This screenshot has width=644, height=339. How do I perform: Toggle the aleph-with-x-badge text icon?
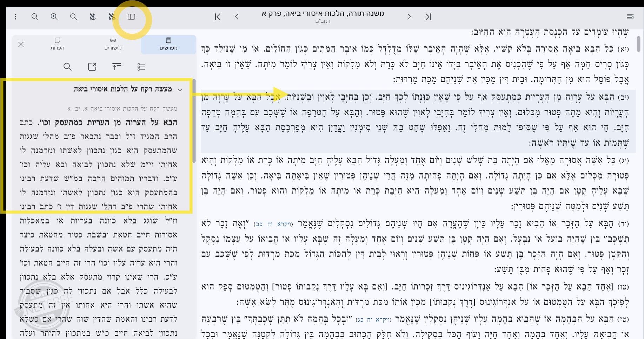point(112,17)
